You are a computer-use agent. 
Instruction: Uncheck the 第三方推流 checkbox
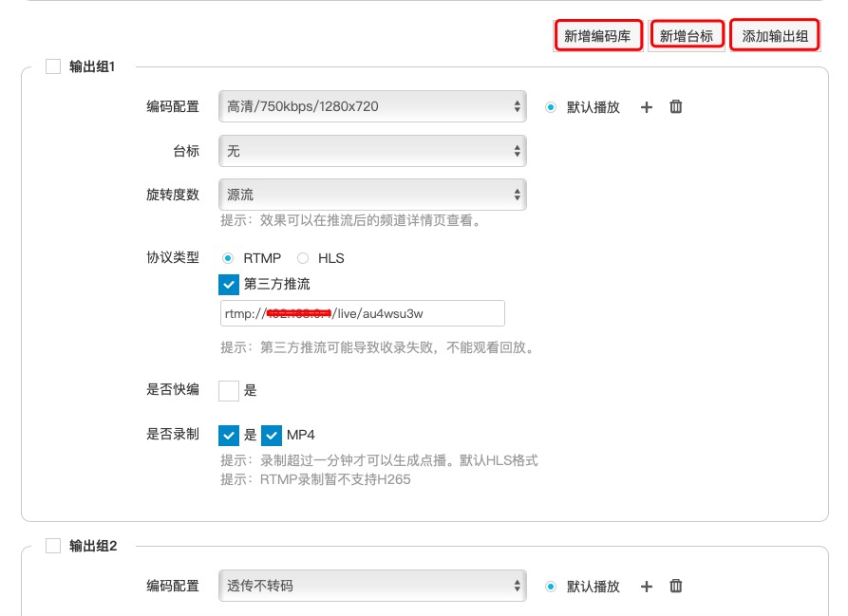[229, 284]
